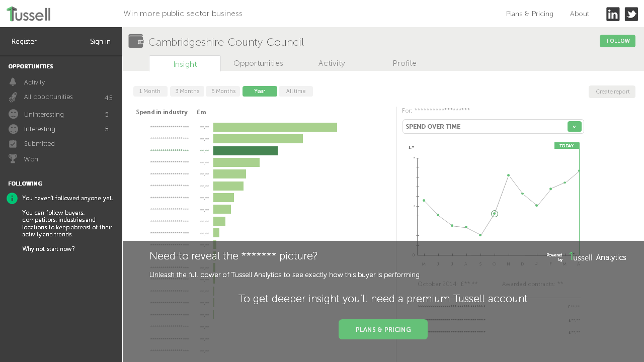Click the Register link
Viewport: 644px width, 362px height.
point(24,41)
